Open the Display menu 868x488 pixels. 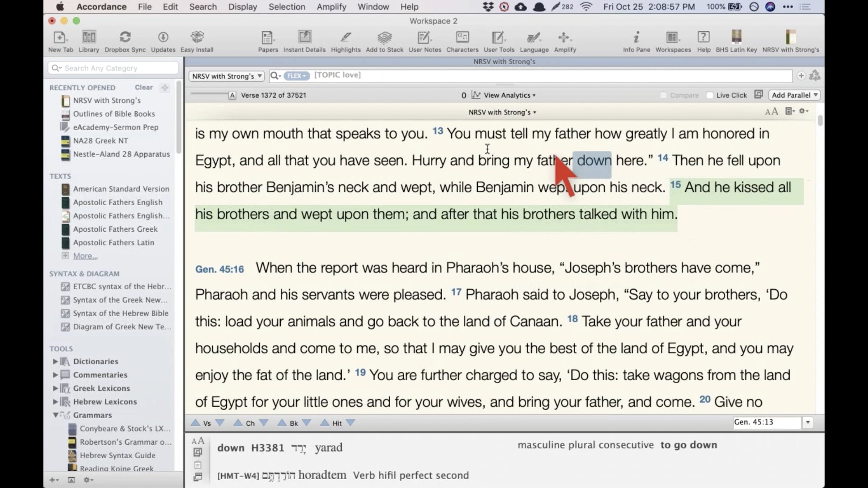[x=242, y=7]
